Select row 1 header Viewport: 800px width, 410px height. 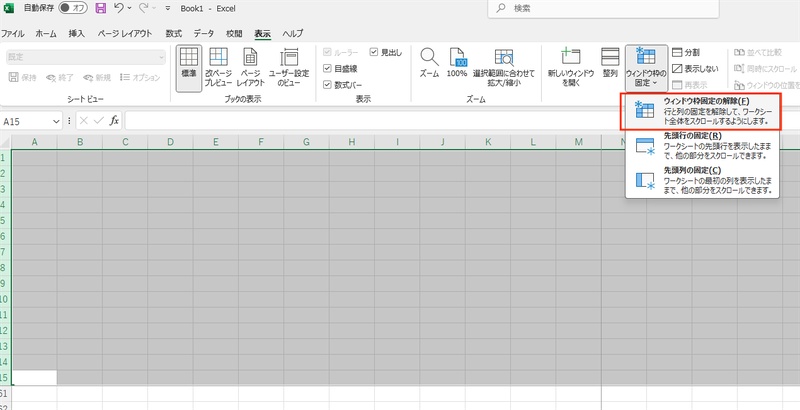pos(5,157)
